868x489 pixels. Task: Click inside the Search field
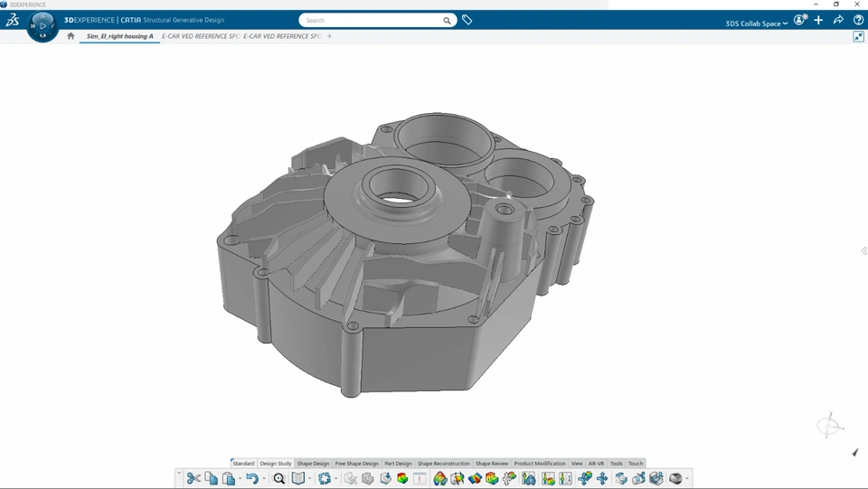371,21
